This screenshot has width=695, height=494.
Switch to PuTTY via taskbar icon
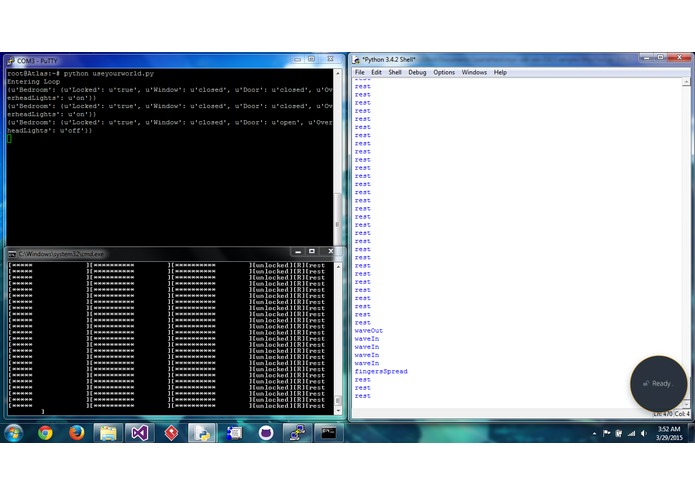[x=297, y=433]
